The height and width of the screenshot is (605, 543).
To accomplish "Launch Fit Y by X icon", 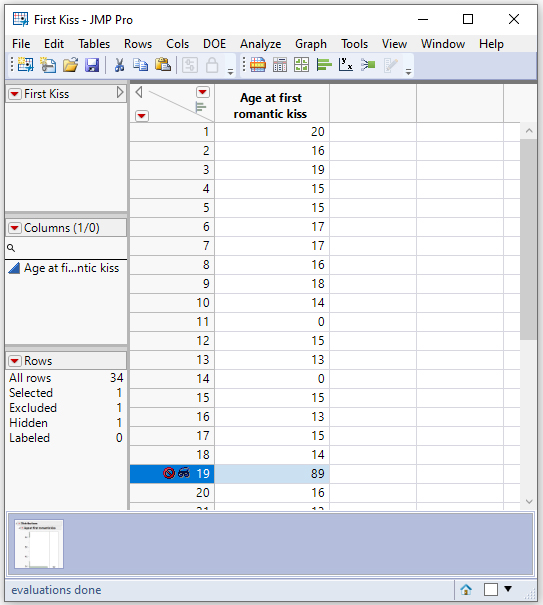I will (346, 65).
